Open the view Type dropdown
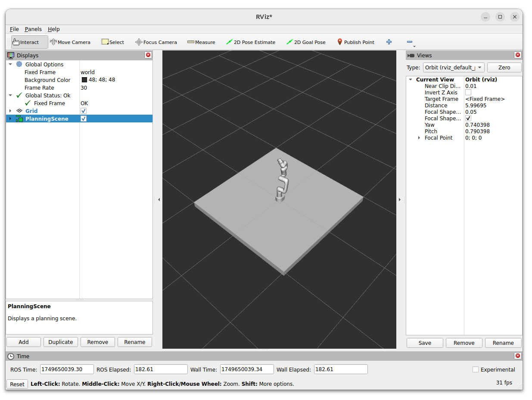 pos(454,68)
